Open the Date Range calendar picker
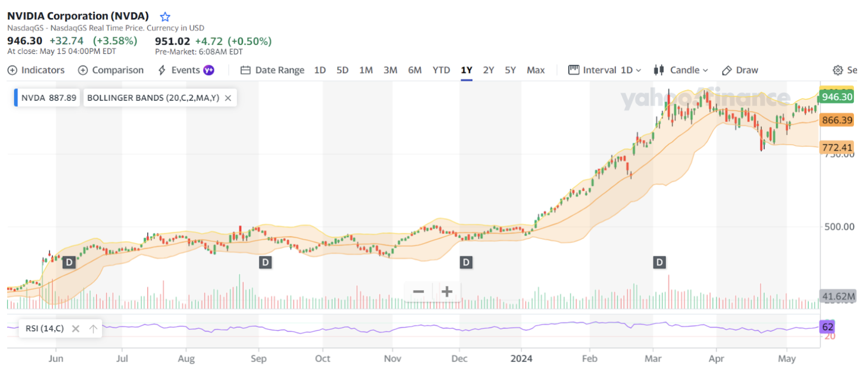The height and width of the screenshot is (370, 868). click(272, 70)
